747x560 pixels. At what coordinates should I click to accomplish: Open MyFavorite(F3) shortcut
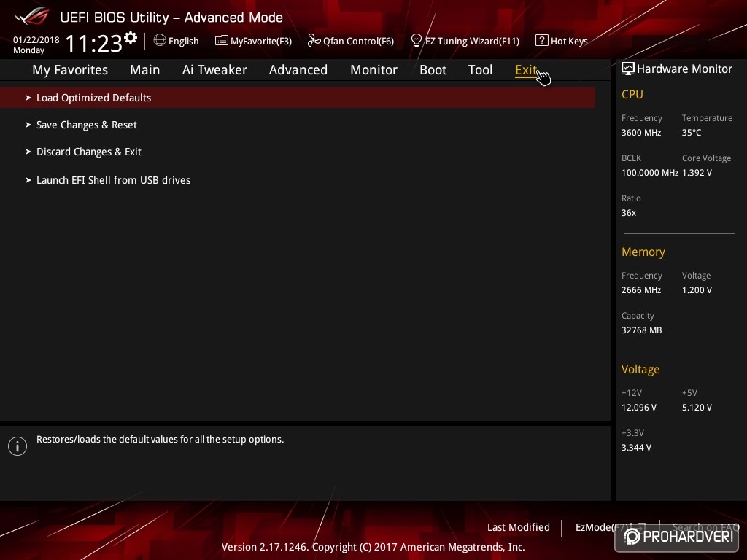(x=261, y=42)
